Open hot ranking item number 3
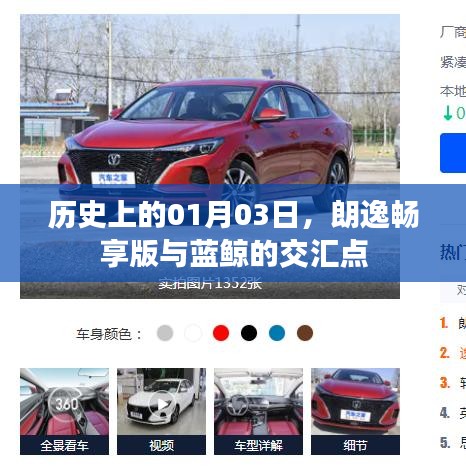Screen dimensions: 466x466 (x=453, y=383)
